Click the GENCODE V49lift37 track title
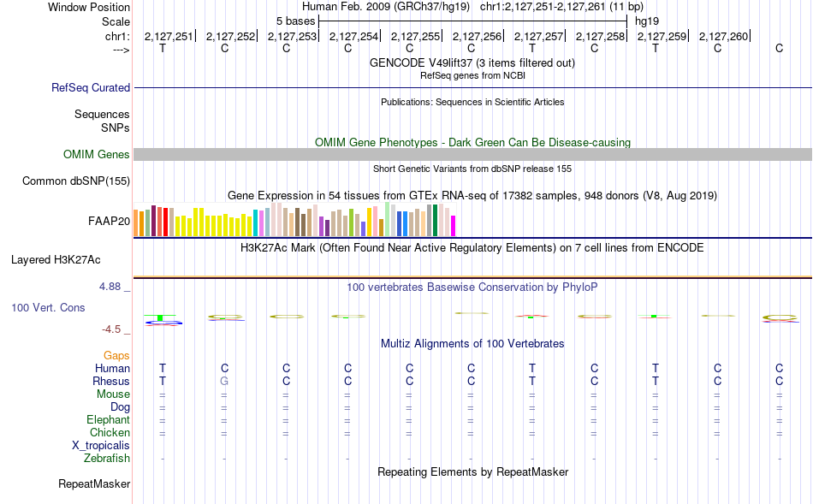813x504 pixels. pyautogui.click(x=472, y=62)
